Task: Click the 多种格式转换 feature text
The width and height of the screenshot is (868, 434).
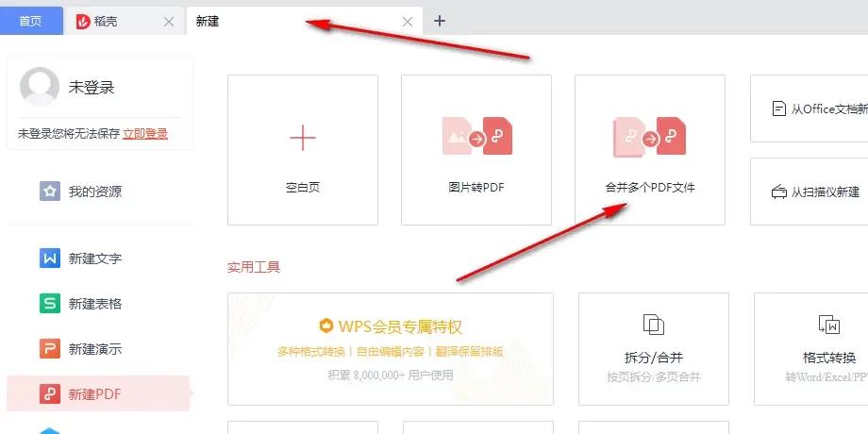Action: 311,352
